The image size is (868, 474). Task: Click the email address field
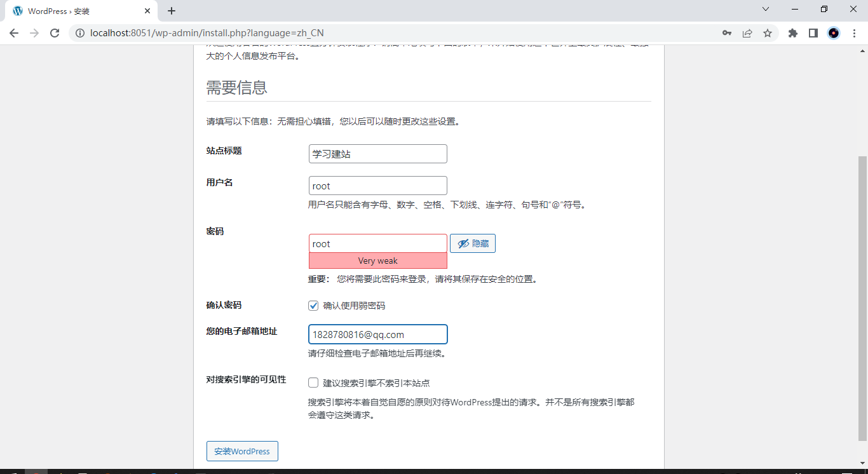(x=377, y=334)
